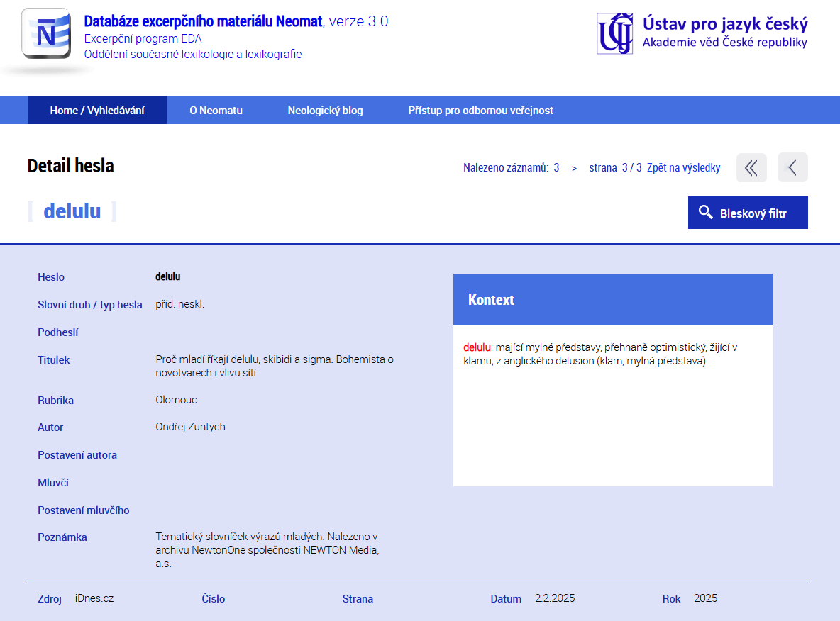
Task: Open the O Neomatu menu item
Action: [x=216, y=111]
